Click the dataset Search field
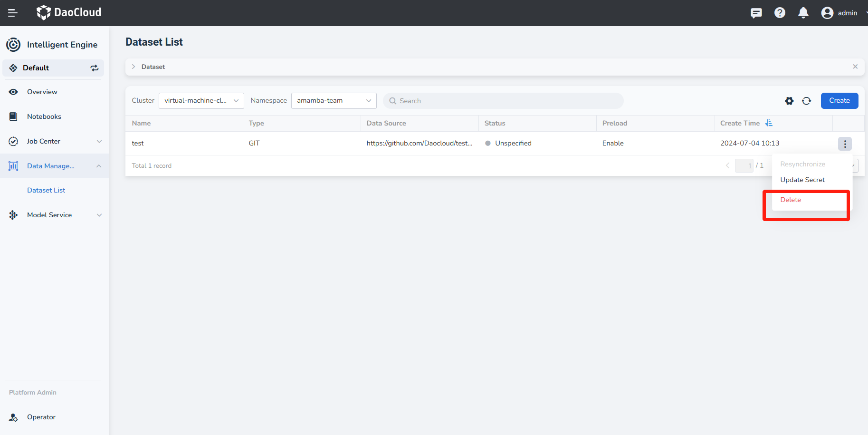Screen dimensions: 868x435 pyautogui.click(x=504, y=101)
